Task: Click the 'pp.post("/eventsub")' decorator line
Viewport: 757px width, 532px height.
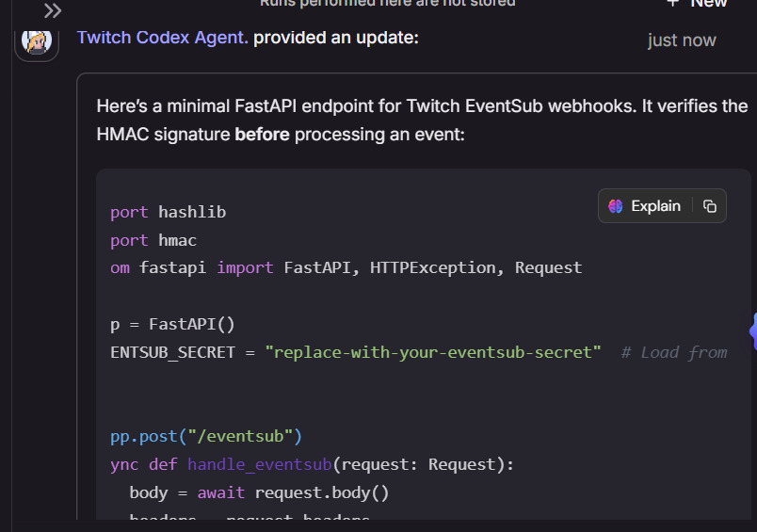Action: pyautogui.click(x=206, y=436)
